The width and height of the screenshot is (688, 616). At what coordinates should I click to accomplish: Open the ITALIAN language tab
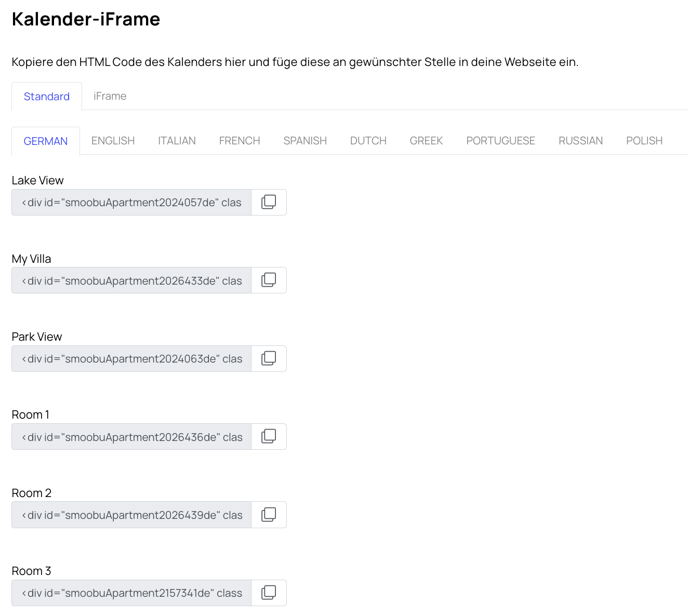(x=177, y=141)
